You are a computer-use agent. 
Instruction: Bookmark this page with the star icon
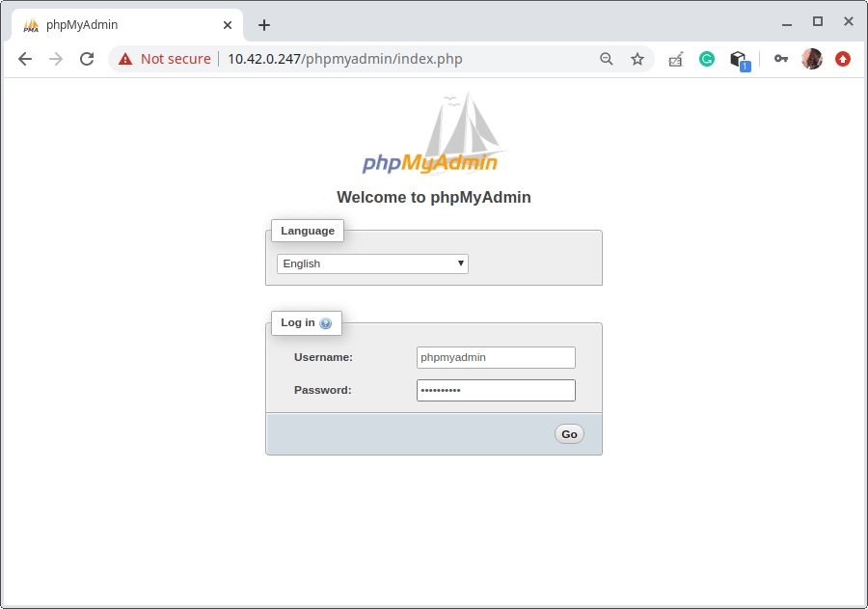(637, 59)
